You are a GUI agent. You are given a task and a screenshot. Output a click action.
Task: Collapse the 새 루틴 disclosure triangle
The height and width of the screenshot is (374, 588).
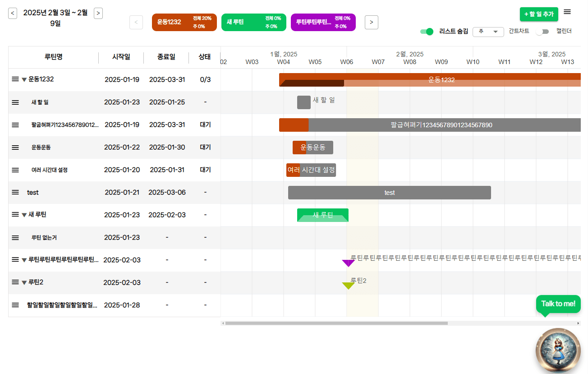[23, 214]
